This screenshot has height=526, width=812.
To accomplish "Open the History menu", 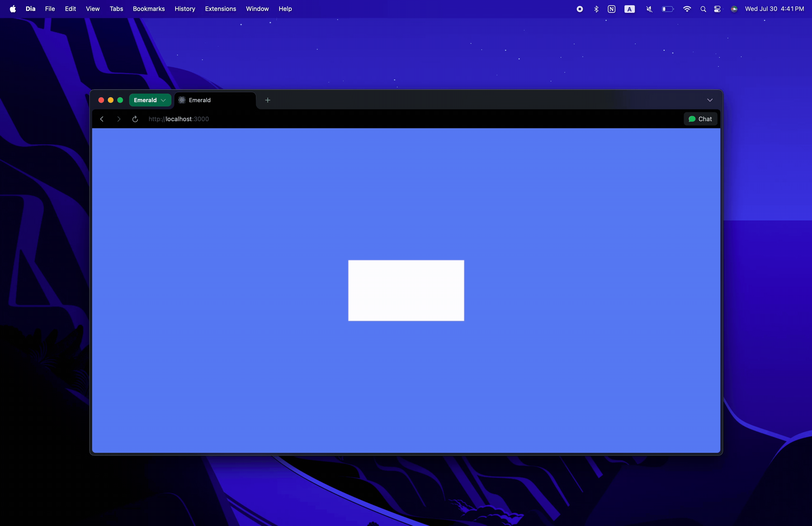I will [x=185, y=9].
